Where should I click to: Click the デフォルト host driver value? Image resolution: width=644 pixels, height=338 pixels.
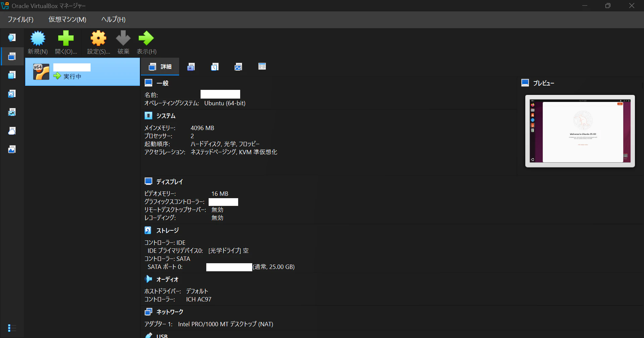tap(197, 291)
